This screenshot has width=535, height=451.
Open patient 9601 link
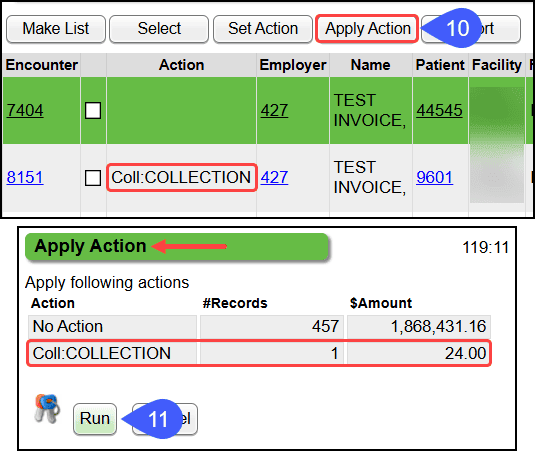(x=435, y=177)
